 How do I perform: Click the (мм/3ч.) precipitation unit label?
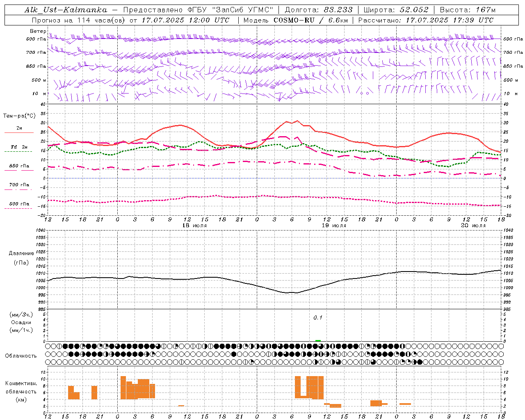[21, 315]
